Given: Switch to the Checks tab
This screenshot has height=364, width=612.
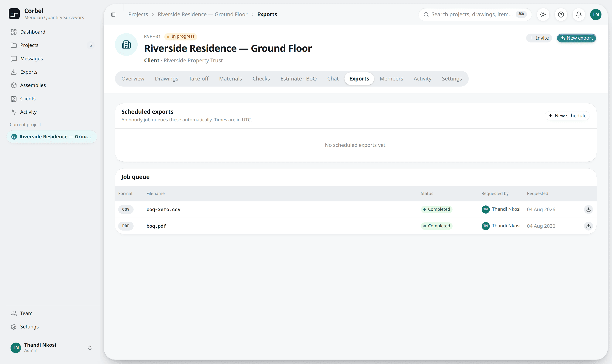Looking at the screenshot, I should (261, 79).
